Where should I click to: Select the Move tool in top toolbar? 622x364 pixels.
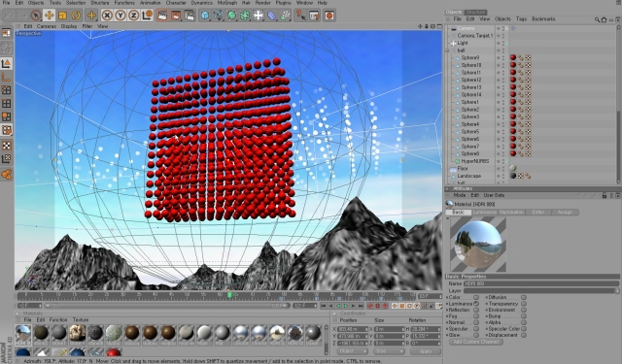tap(50, 16)
